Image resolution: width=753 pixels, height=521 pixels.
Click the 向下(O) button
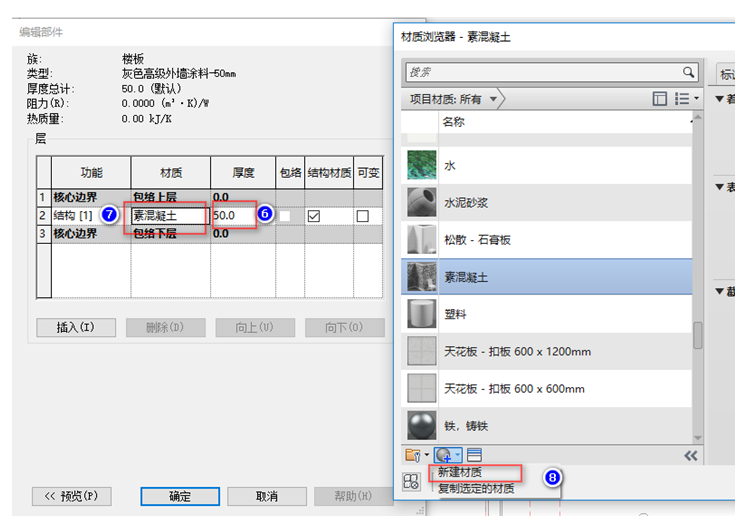(x=344, y=327)
